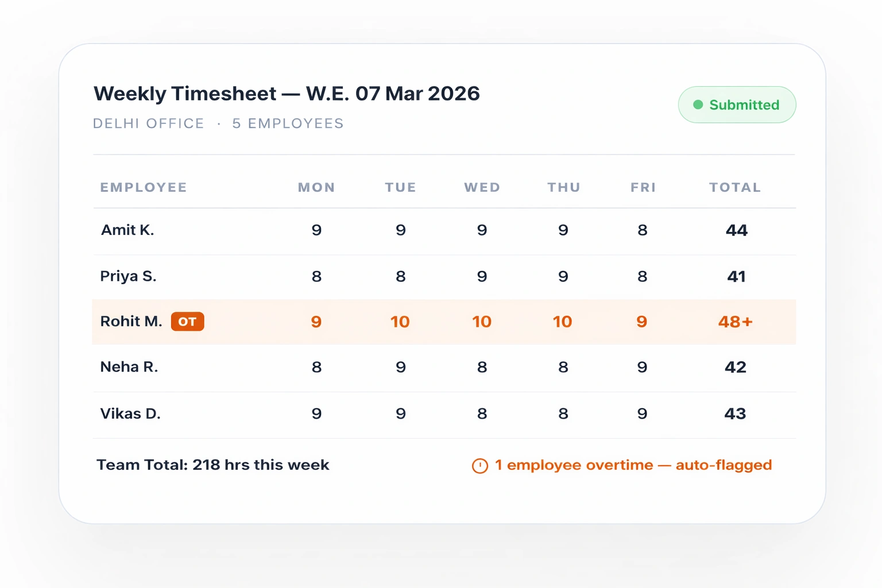Select Neha R.'s weekly total of 42
Viewport: 882px width, 588px height.
pos(735,367)
